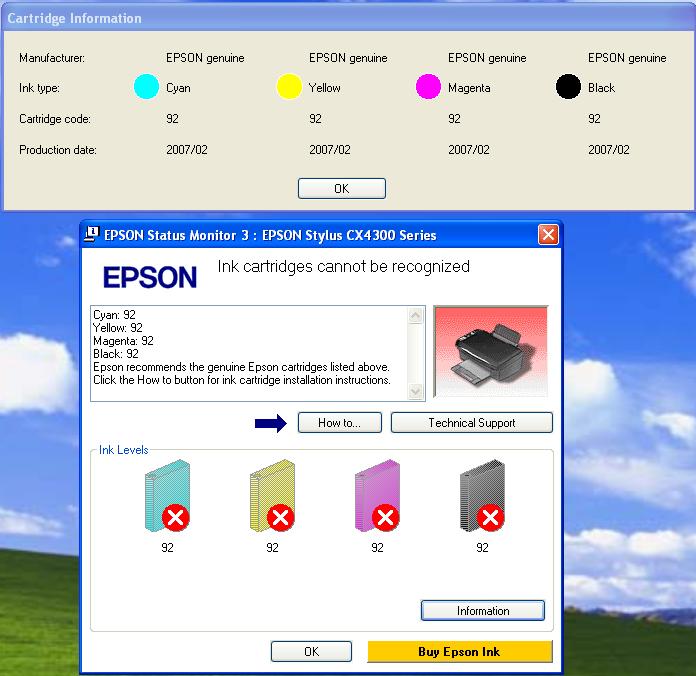Click the Status Monitor title bar icon

click(91, 234)
